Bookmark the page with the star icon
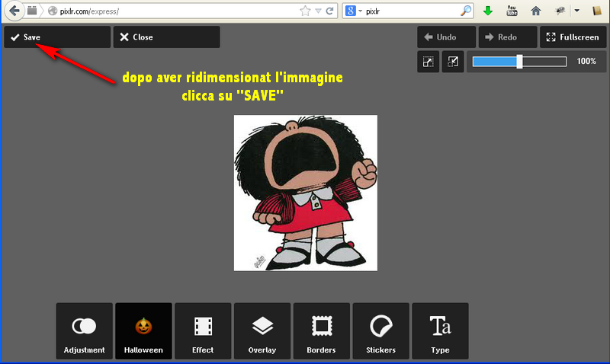Viewport: 610px width, 364px height. tap(305, 11)
